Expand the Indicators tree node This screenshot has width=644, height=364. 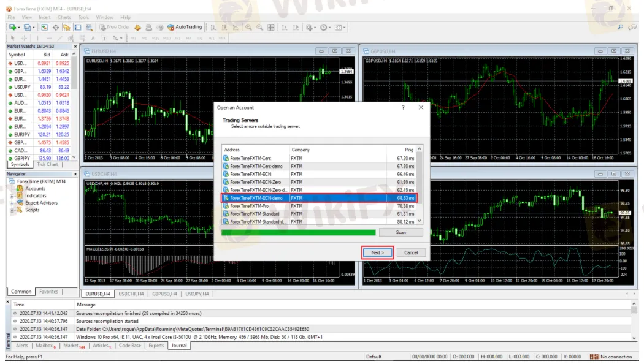[x=12, y=195]
